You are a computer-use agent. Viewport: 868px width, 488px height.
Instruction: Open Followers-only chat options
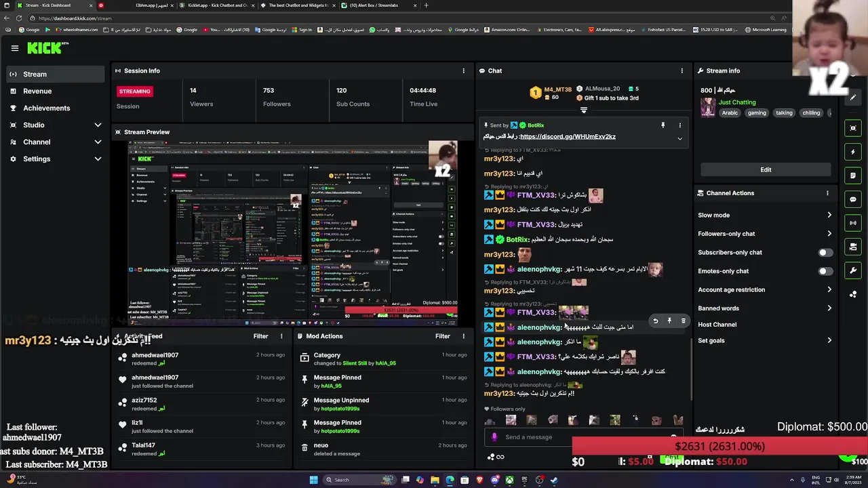pyautogui.click(x=765, y=234)
